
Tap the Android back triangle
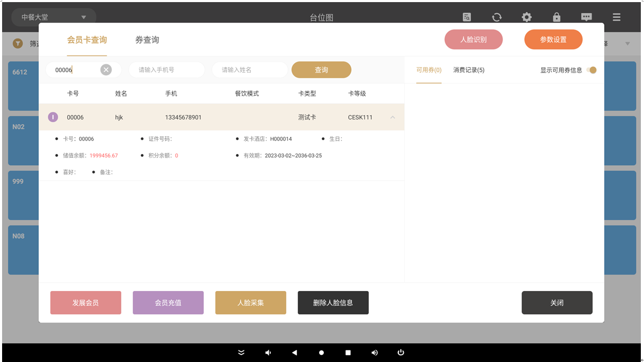[x=294, y=353]
